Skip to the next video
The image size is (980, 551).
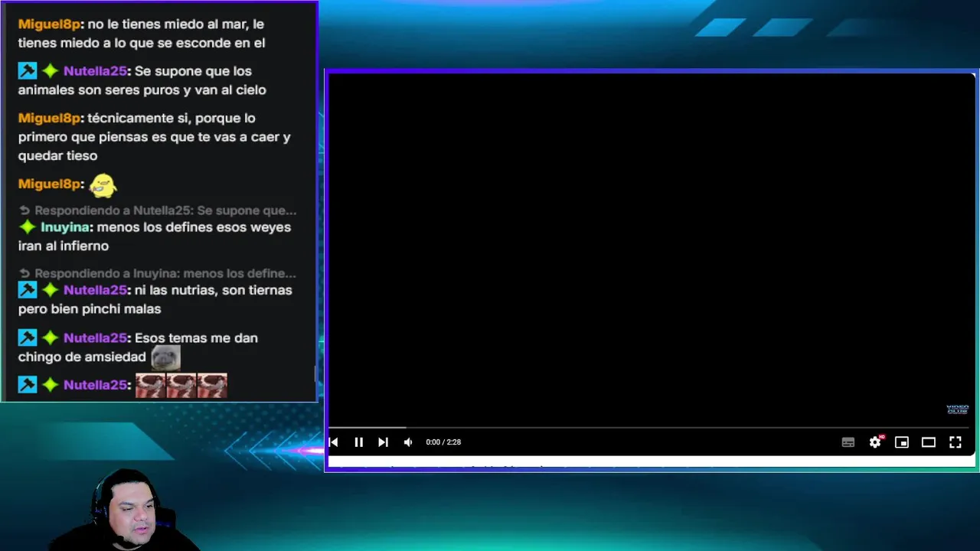click(383, 442)
